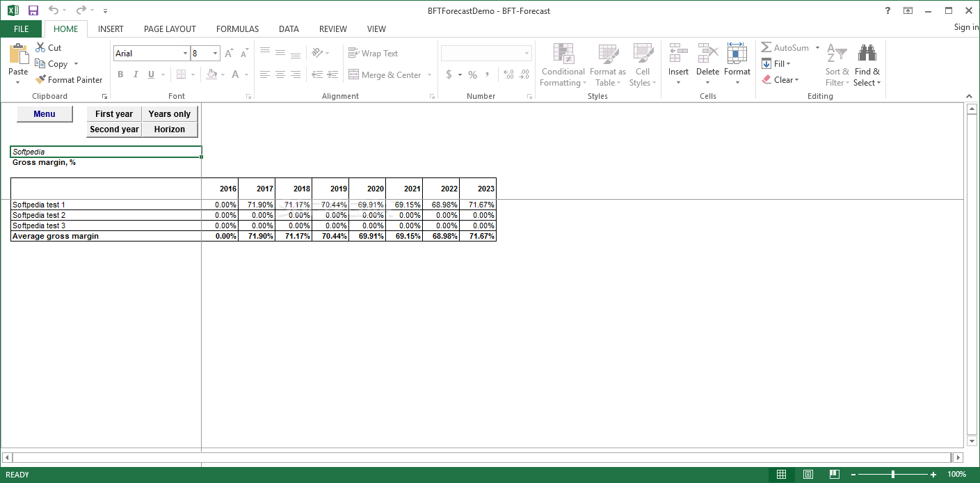
Task: Switch to the FORMULAS tab
Action: tap(237, 29)
